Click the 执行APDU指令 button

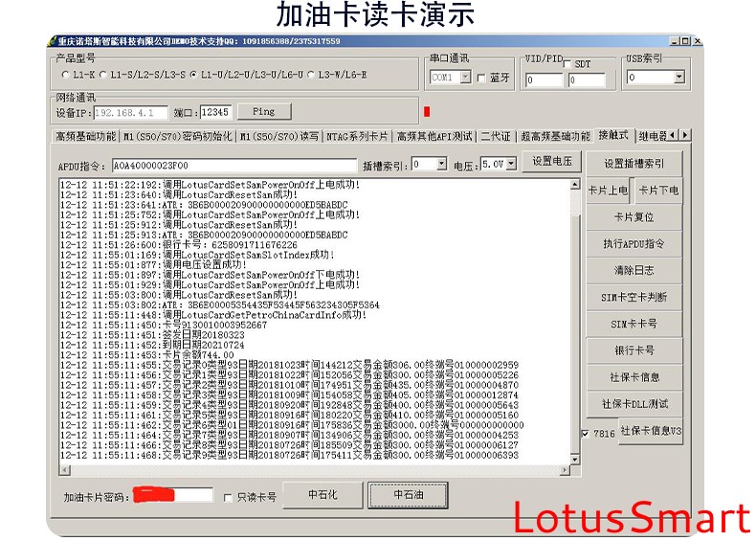[x=634, y=244]
